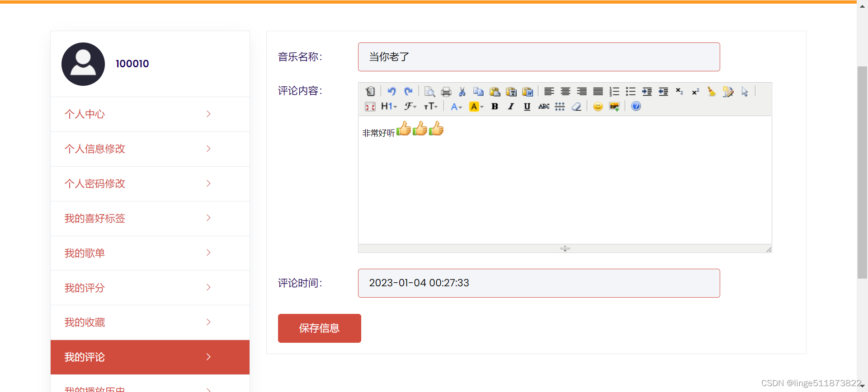Click the 保存信息 save button
The width and height of the screenshot is (868, 392).
click(x=320, y=328)
